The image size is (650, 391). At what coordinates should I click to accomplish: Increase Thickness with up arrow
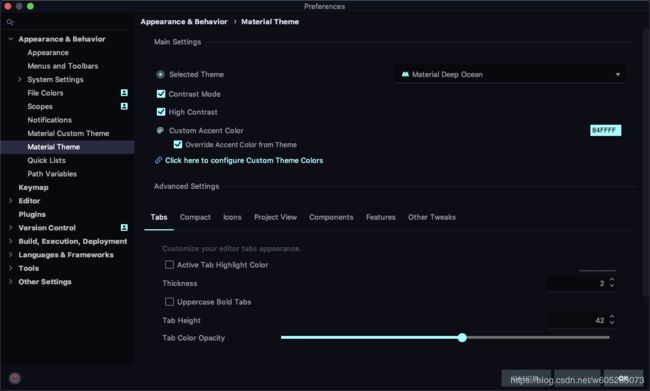[612, 280]
